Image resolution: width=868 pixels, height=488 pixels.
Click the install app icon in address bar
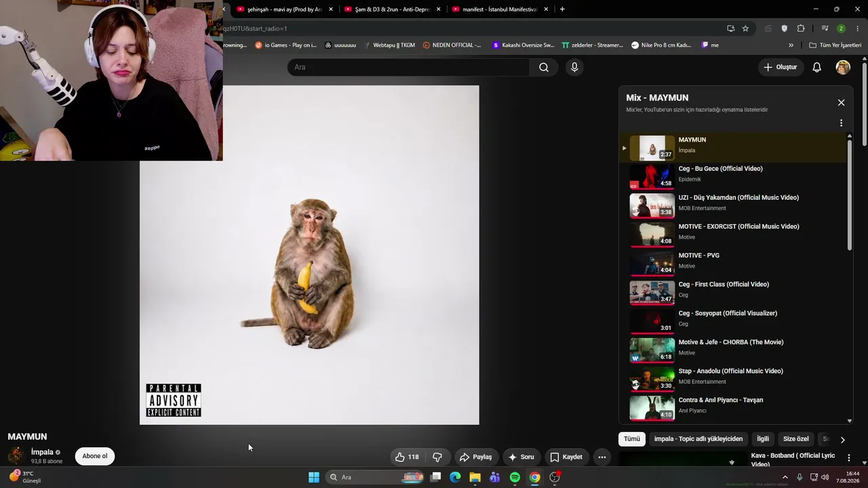coord(730,28)
